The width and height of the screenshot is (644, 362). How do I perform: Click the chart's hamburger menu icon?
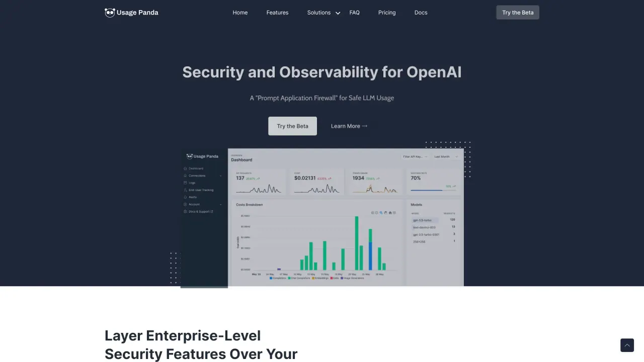coord(394,213)
